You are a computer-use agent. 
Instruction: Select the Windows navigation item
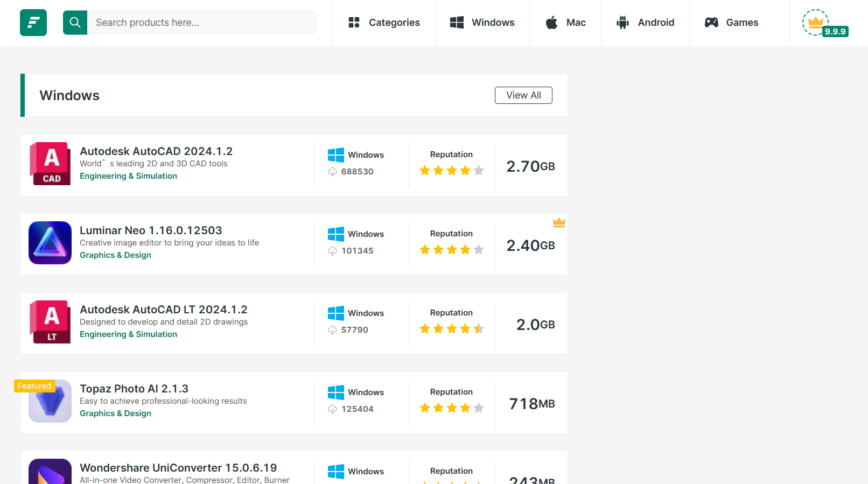pyautogui.click(x=482, y=23)
